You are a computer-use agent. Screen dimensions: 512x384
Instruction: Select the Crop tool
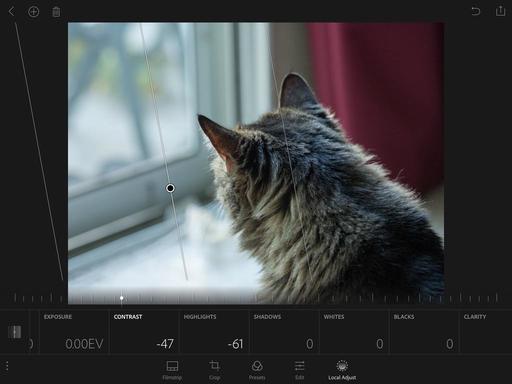point(214,370)
